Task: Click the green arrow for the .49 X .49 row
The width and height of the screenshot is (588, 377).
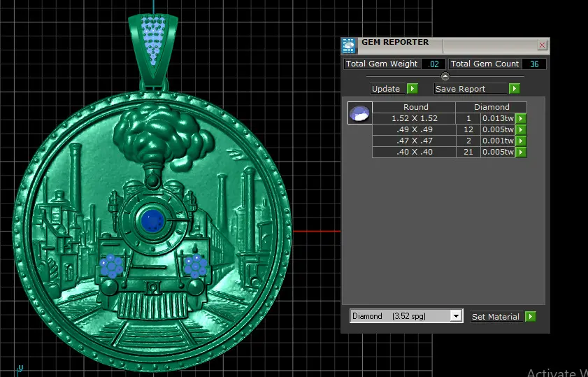Action: [x=521, y=130]
